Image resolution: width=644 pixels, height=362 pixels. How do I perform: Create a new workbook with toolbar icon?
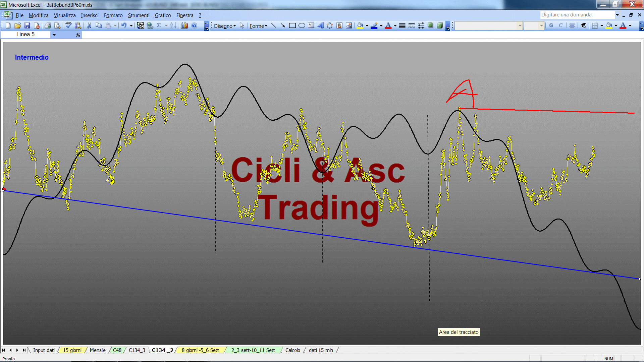point(8,25)
